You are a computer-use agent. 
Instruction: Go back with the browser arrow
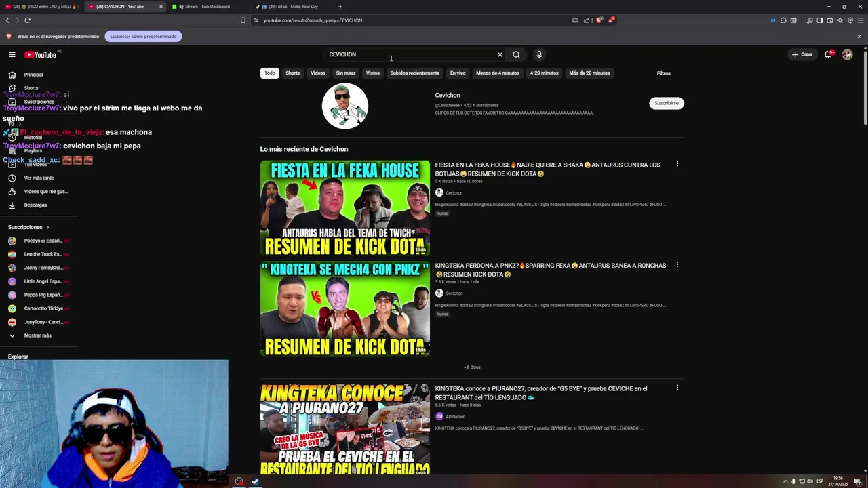pyautogui.click(x=7, y=20)
